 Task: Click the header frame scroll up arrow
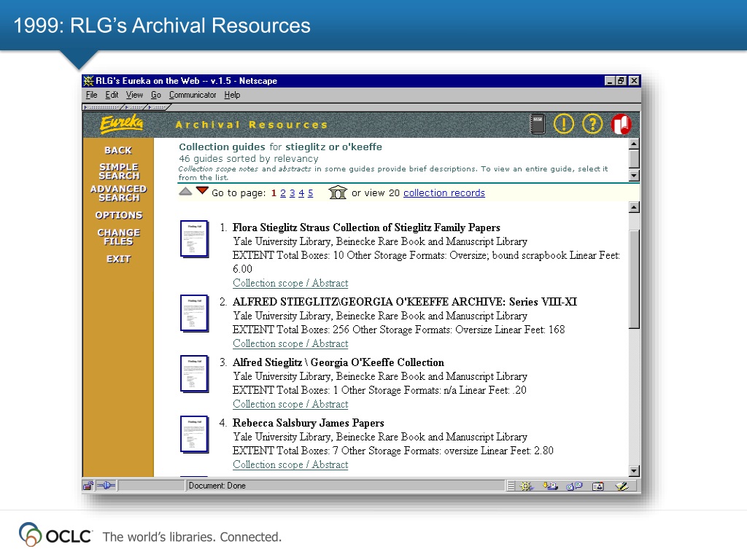(634, 144)
